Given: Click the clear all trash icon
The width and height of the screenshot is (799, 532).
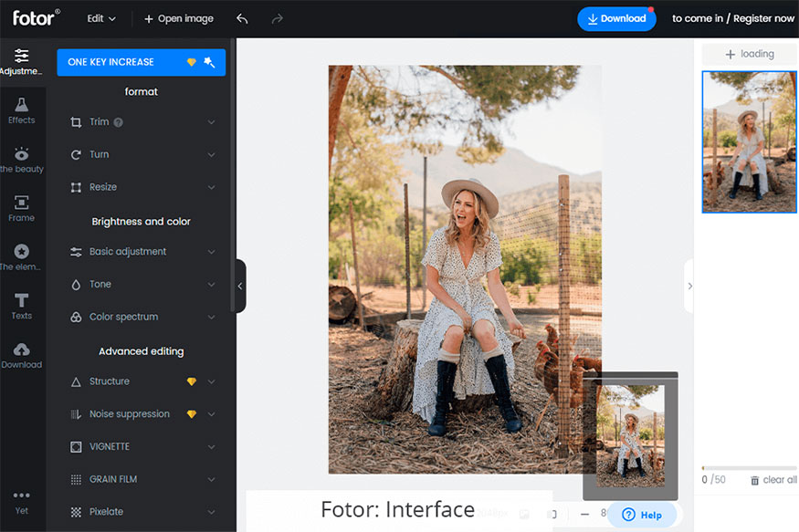Looking at the screenshot, I should (754, 480).
